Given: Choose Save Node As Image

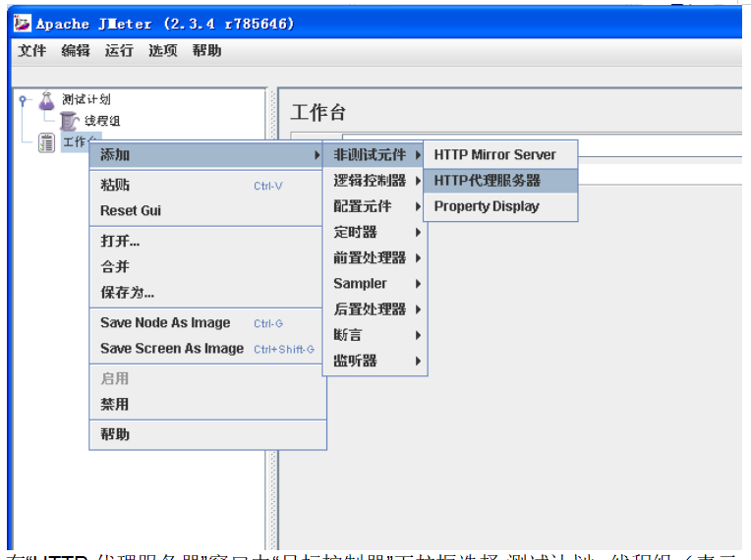Looking at the screenshot, I should coord(206,323).
